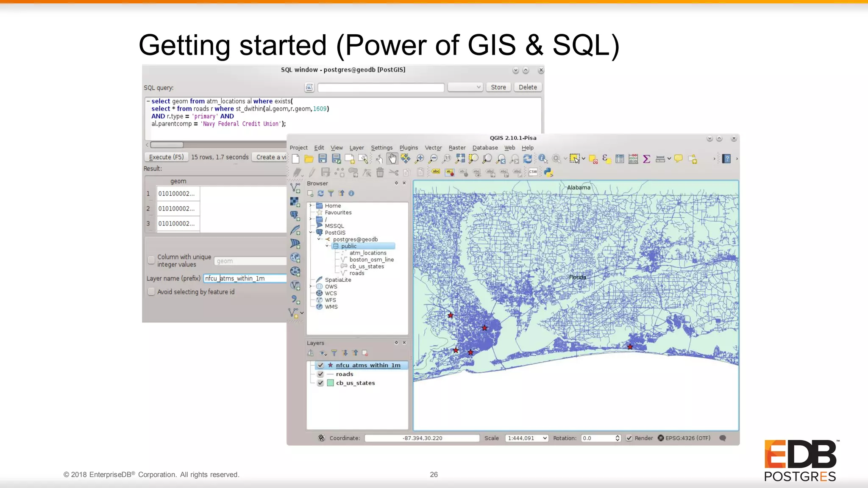
Task: Open the Python console icon
Action: (x=548, y=172)
